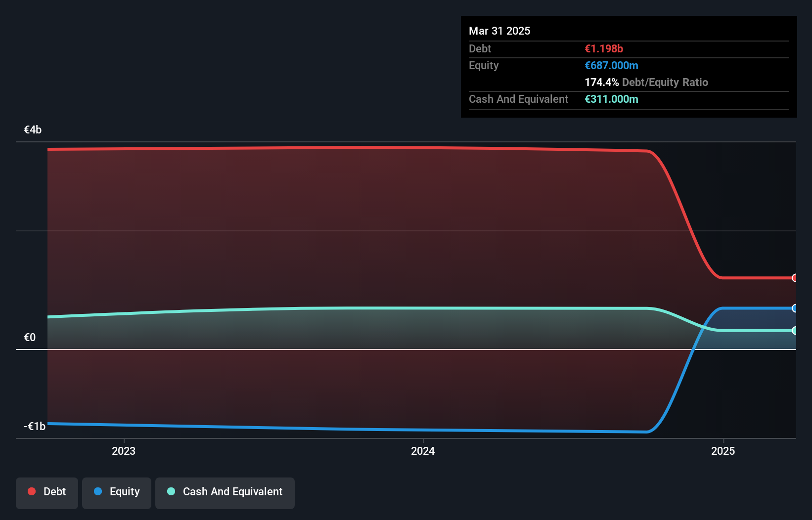Click the blue Equity endpoint marker
Viewport: 812px width, 520px height.
[795, 308]
